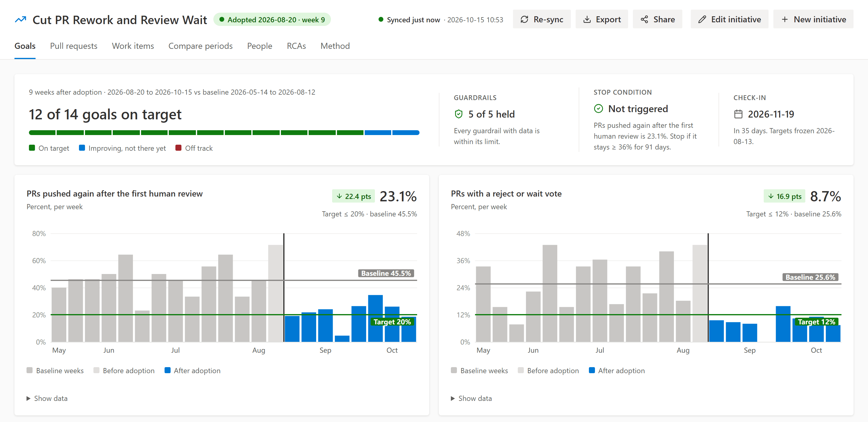Switch to the Pull requests tab
Viewport: 868px width, 422px height.
click(74, 46)
